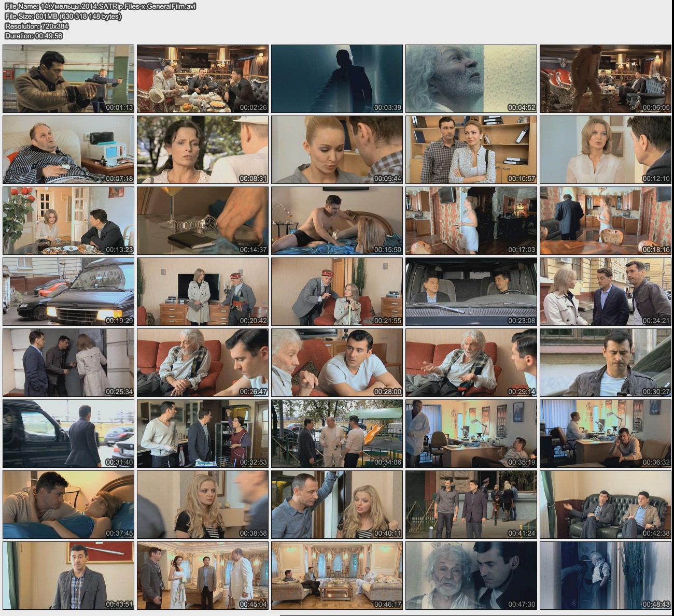This screenshot has height=616, width=674.
Task: Select the bookshelf scene at 00:10:57
Action: coord(471,150)
